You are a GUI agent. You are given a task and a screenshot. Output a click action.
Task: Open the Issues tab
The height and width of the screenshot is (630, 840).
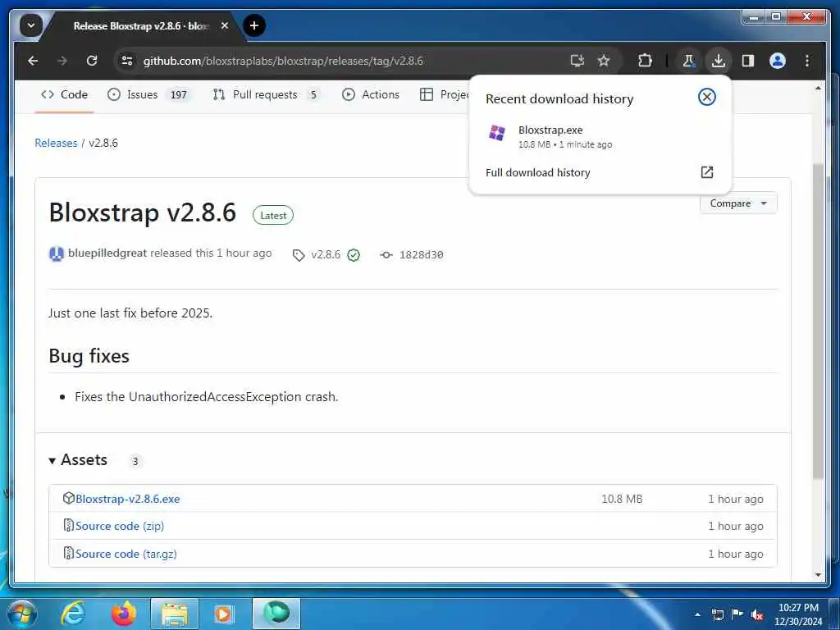[x=148, y=95]
